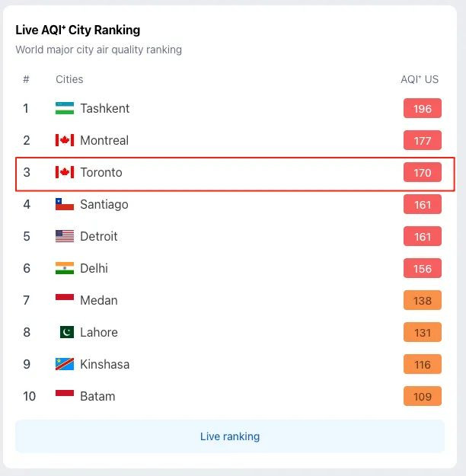
Task: Click the Chile flag beside Santiago
Action: [65, 204]
